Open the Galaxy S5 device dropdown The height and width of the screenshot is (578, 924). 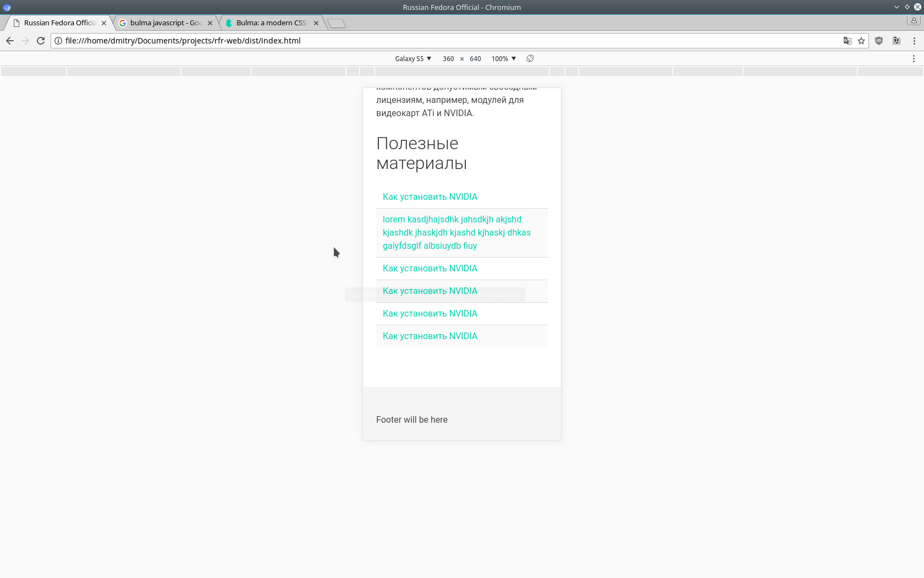click(413, 58)
